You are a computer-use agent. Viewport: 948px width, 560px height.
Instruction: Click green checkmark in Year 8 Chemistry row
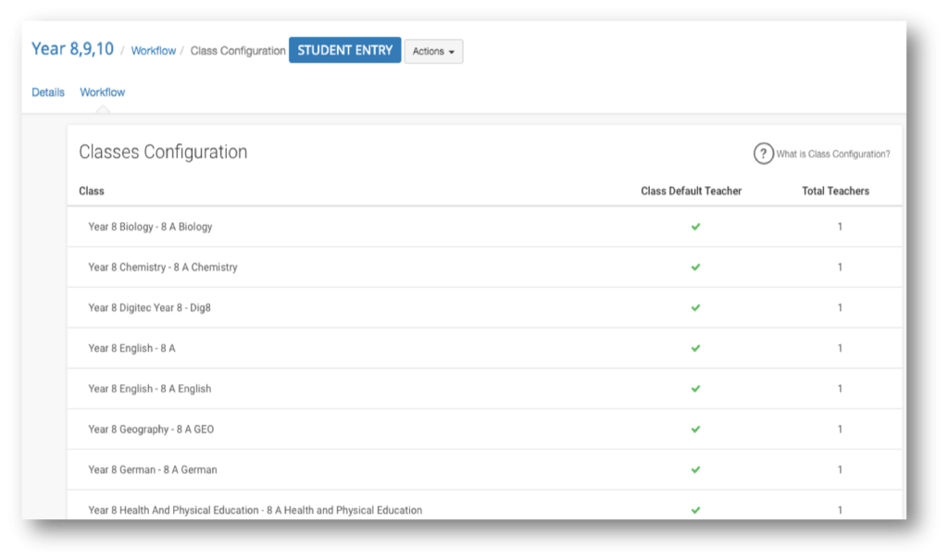coord(695,268)
